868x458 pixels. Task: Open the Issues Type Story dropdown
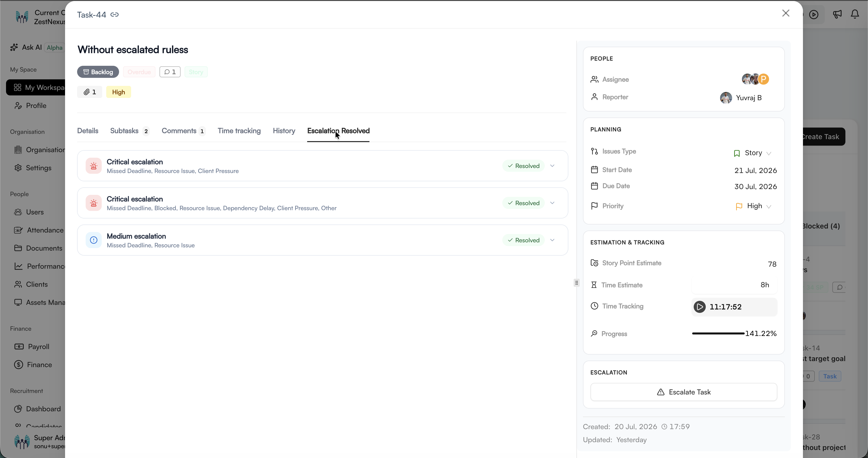tap(752, 153)
